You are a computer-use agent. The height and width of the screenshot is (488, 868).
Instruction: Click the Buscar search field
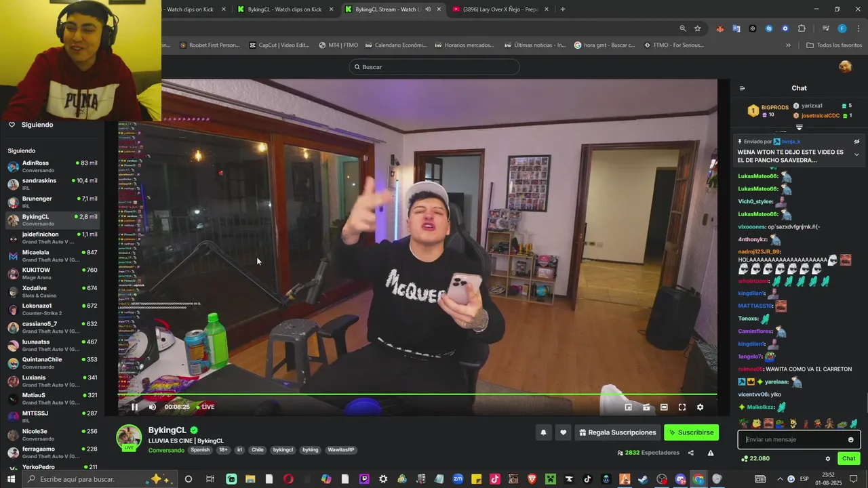(x=434, y=67)
